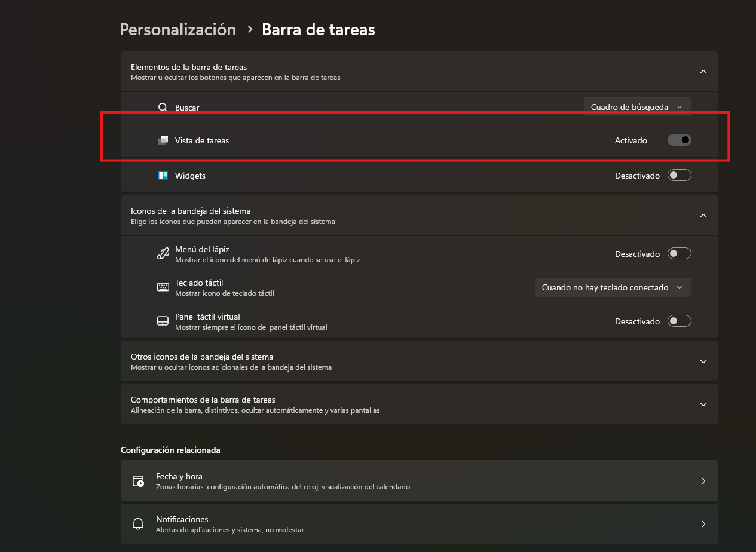Click the Notificaciones bell icon
This screenshot has height=552, width=756.
[138, 524]
